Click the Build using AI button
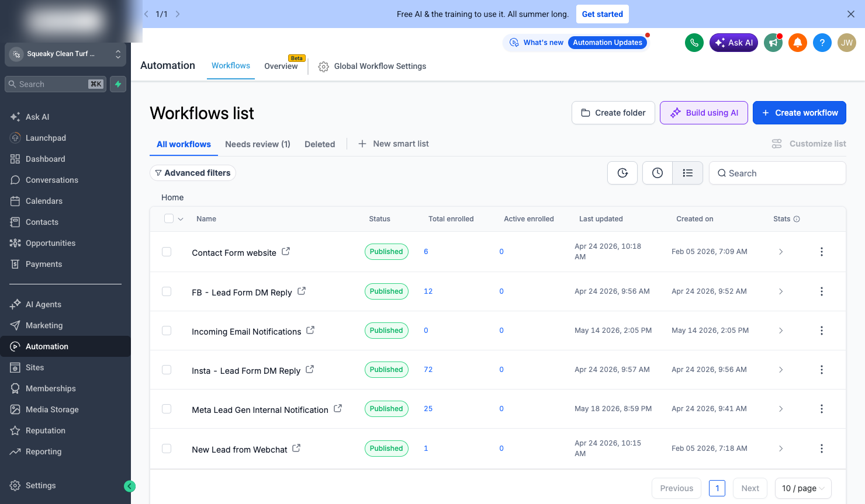Image resolution: width=865 pixels, height=504 pixels. point(704,113)
